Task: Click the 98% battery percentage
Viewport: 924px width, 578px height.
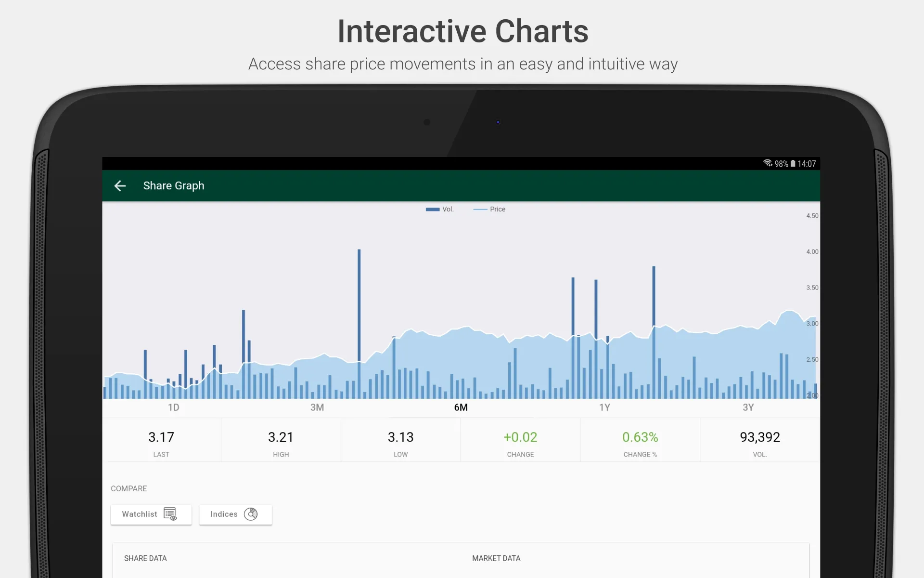Action: point(781,164)
